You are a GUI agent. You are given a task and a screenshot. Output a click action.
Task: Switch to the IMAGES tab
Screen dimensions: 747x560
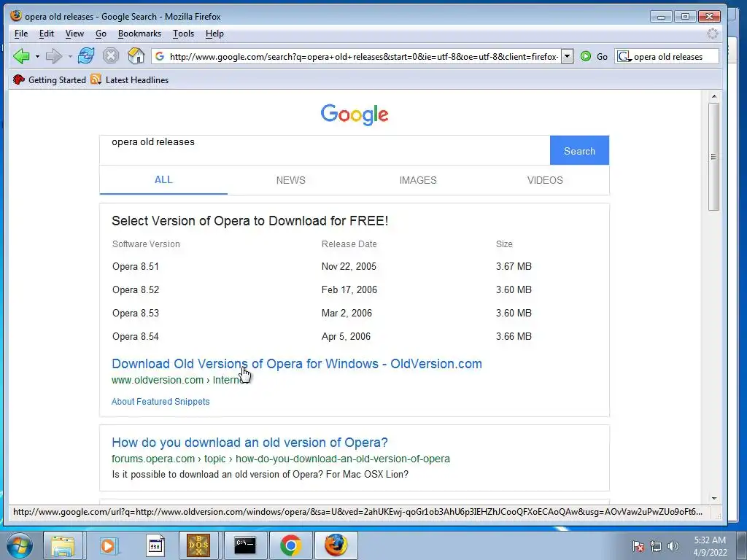click(418, 180)
